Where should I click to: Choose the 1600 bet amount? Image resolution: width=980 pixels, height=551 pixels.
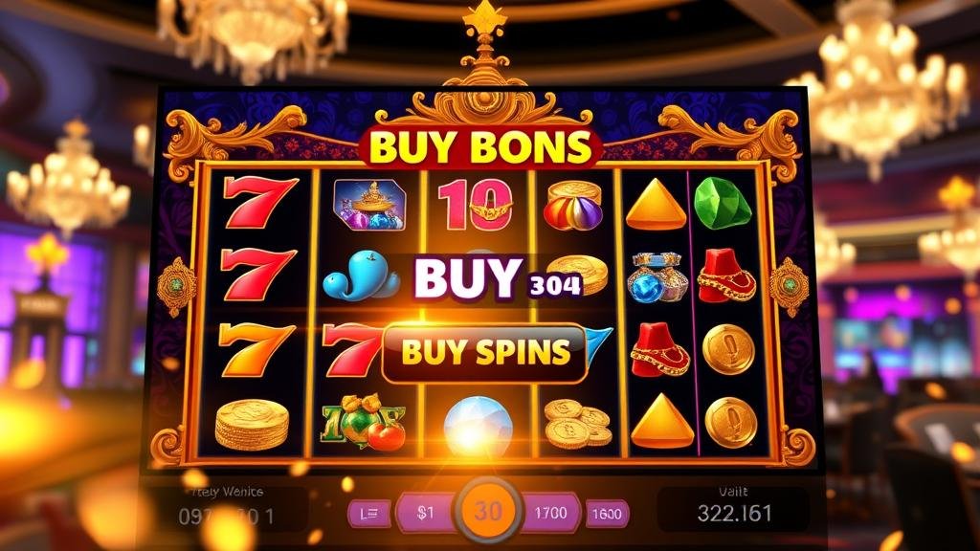click(606, 514)
